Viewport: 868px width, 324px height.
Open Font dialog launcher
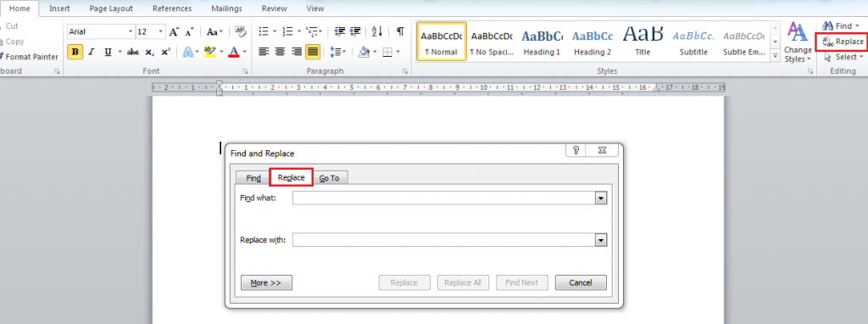pyautogui.click(x=245, y=71)
